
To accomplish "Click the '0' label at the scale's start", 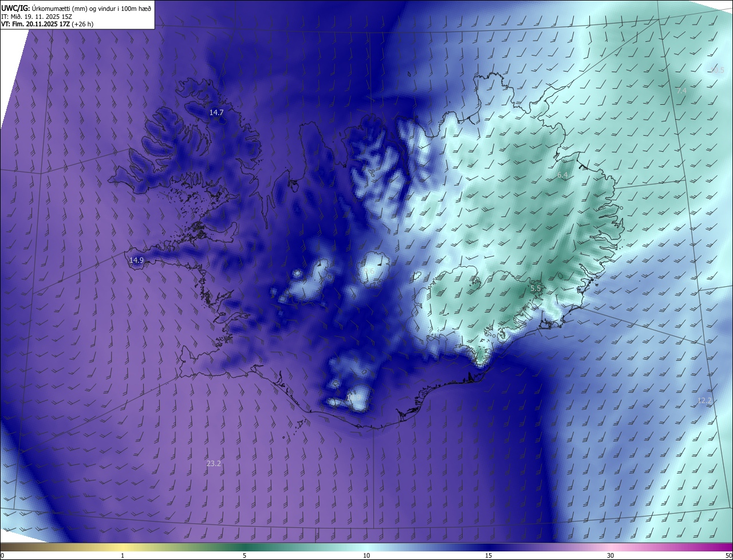I will click(x=2, y=555).
